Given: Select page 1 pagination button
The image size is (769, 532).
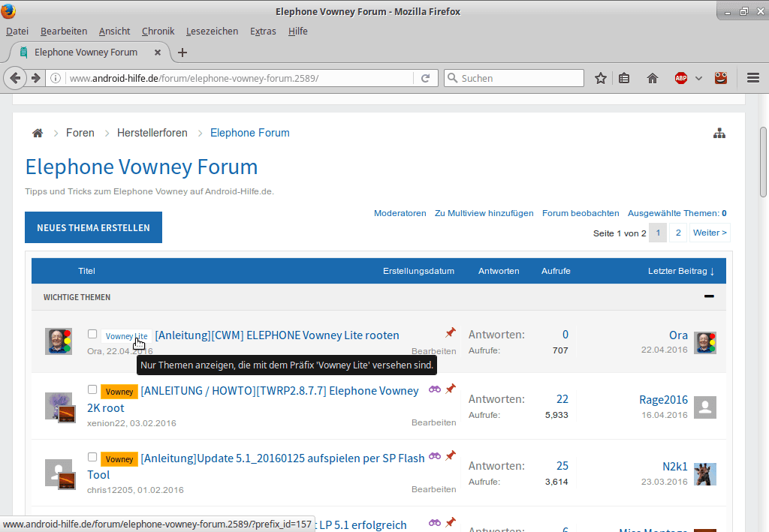Looking at the screenshot, I should tap(658, 233).
